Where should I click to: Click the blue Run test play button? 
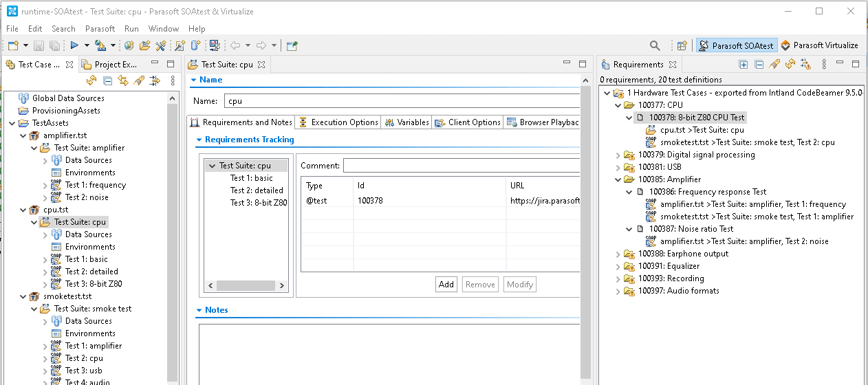point(74,45)
